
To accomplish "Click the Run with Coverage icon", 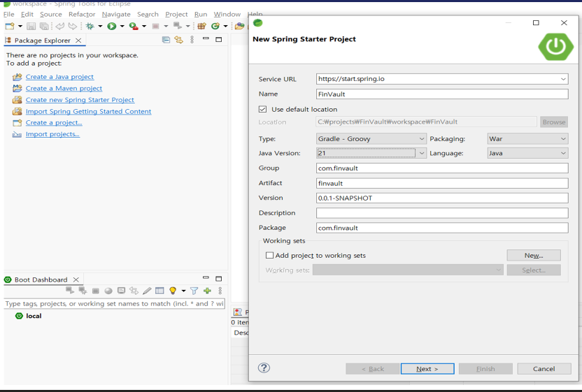I will (x=133, y=26).
